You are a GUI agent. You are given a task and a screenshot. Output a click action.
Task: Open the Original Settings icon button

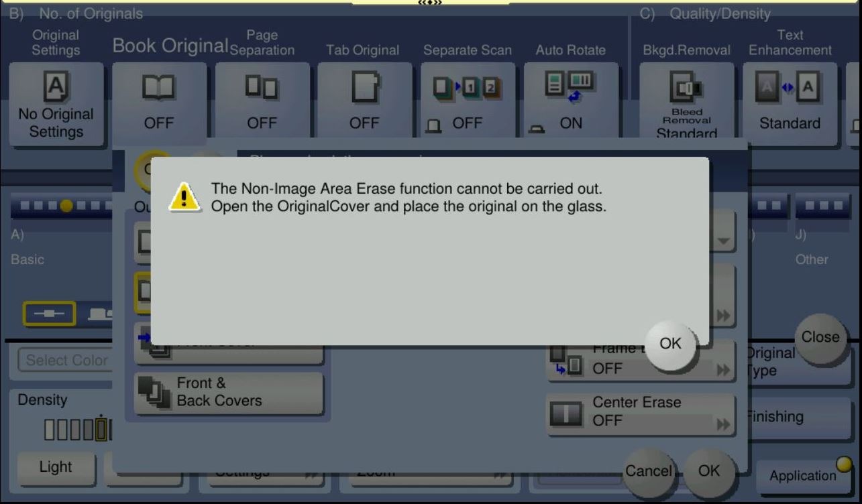[x=56, y=104]
